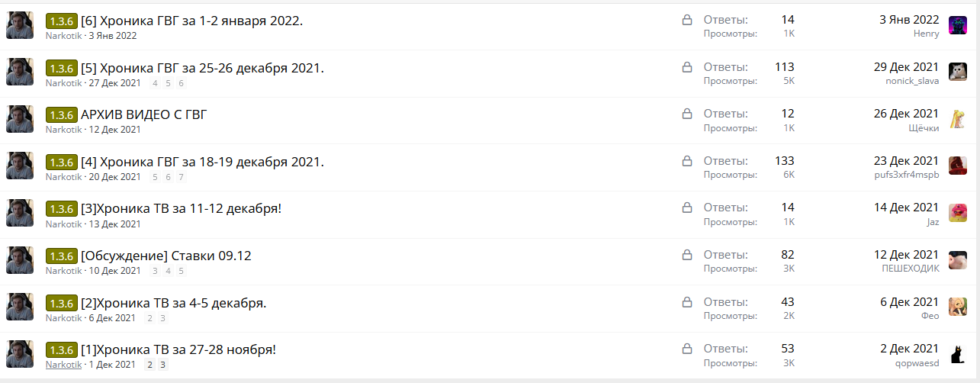The image size is (980, 383).
Task: Click Henry's avatar in the first thread row
Action: click(x=958, y=25)
